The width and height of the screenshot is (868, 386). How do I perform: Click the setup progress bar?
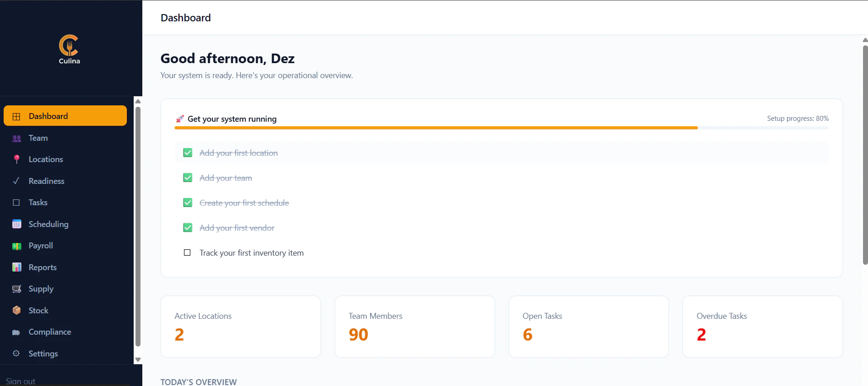pos(502,128)
